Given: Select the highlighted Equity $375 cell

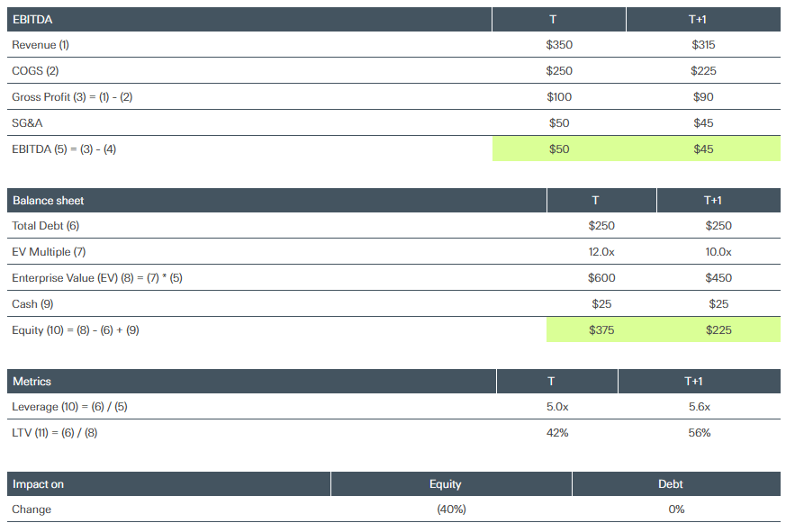Looking at the screenshot, I should (601, 330).
